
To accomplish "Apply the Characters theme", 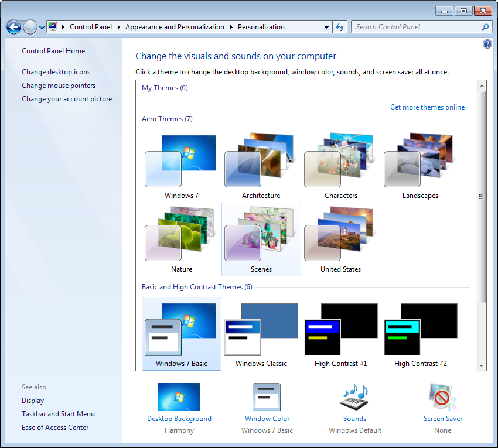I will [341, 165].
